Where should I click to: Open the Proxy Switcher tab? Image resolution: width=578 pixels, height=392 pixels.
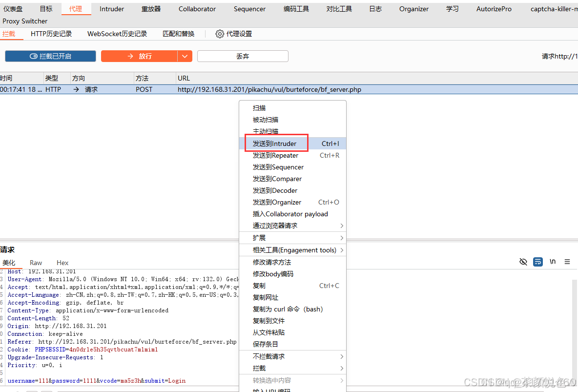(x=25, y=21)
